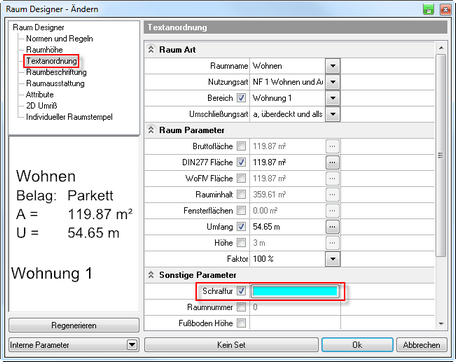456x362 pixels.
Task: Collapse the Sonstige Parameter section
Action: [x=151, y=275]
